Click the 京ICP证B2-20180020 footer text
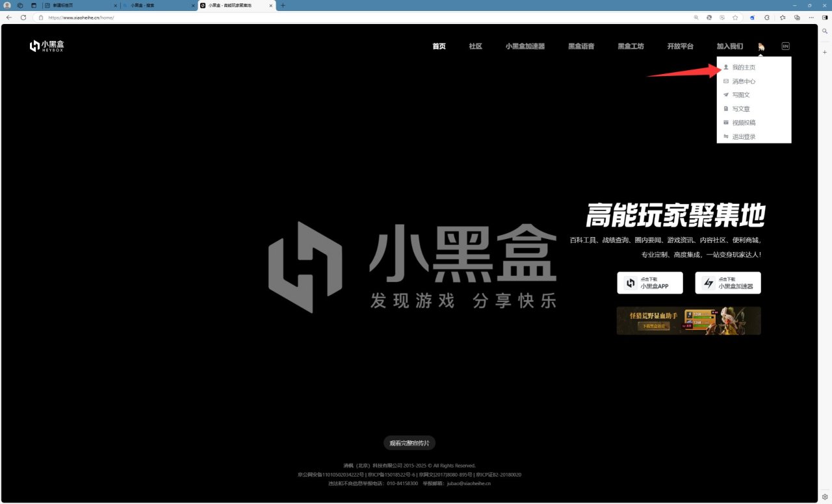 click(499, 475)
